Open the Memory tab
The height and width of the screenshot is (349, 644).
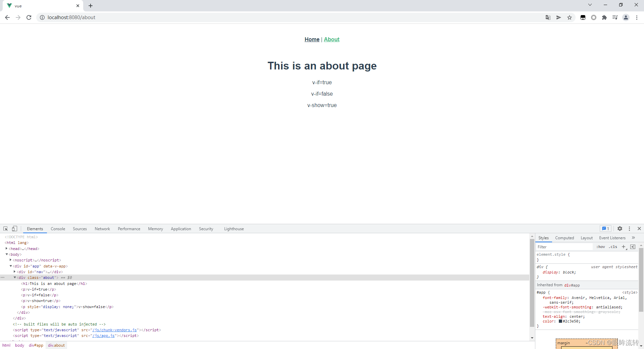coord(156,229)
